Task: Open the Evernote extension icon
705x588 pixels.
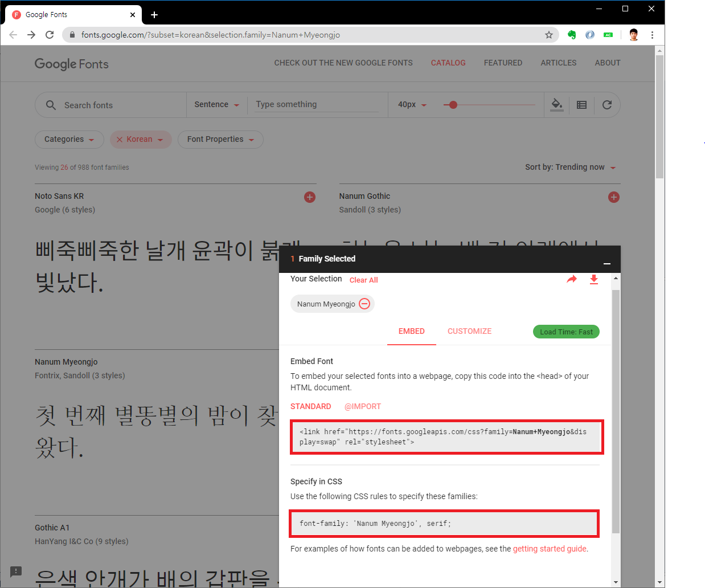Action: [572, 35]
